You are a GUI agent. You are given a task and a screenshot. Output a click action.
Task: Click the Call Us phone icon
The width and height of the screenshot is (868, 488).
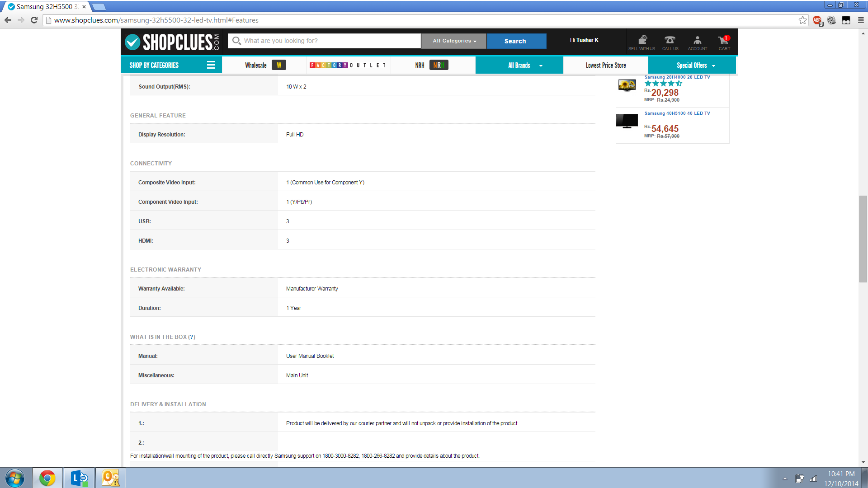(x=670, y=40)
